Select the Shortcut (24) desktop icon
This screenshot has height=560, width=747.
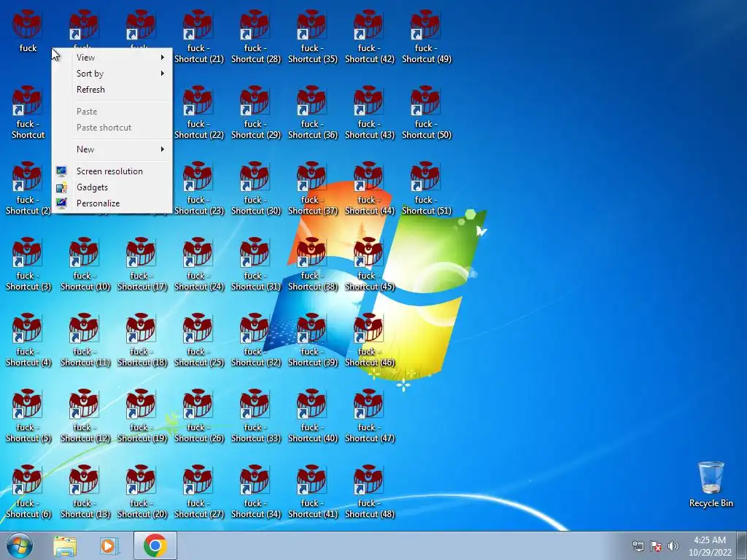199,265
